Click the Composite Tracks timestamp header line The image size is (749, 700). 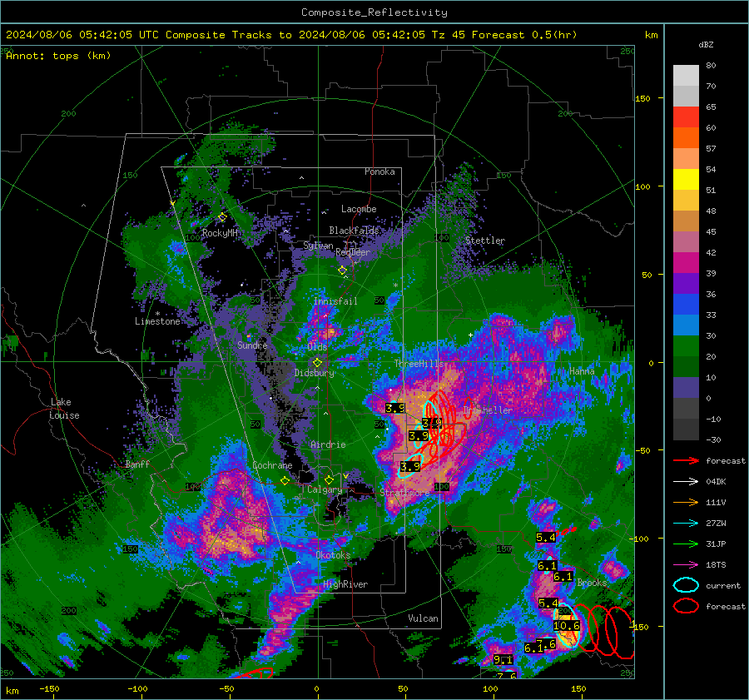[x=291, y=35]
